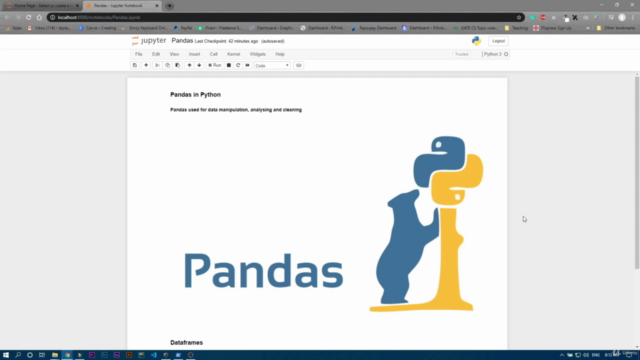Cut selected cells with the scissors icon
The height and width of the screenshot is (360, 640).
click(x=157, y=65)
